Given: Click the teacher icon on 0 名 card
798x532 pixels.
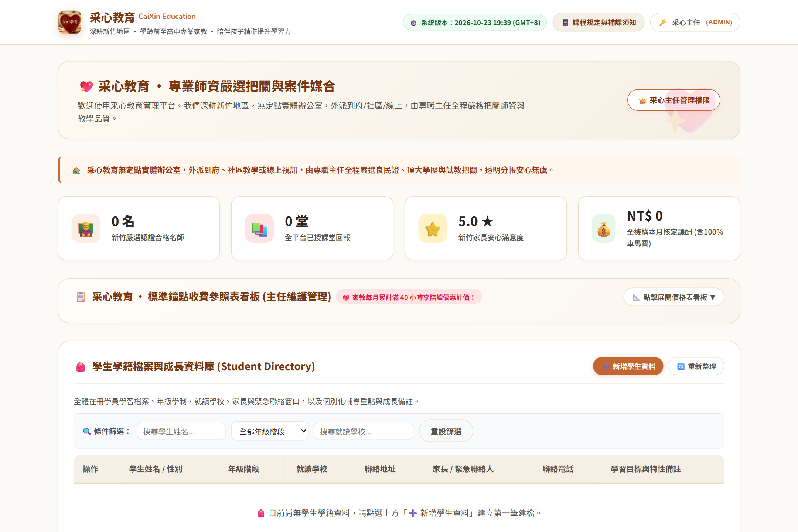Looking at the screenshot, I should 86,229.
